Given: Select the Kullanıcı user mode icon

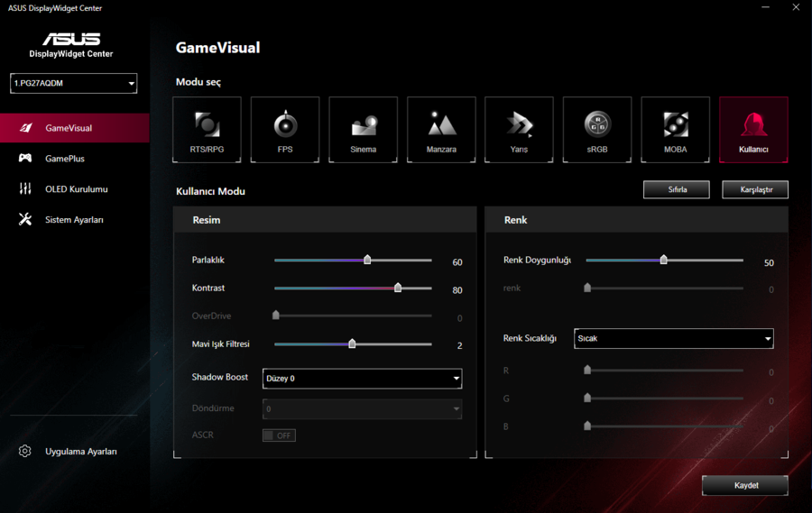Looking at the screenshot, I should click(753, 130).
